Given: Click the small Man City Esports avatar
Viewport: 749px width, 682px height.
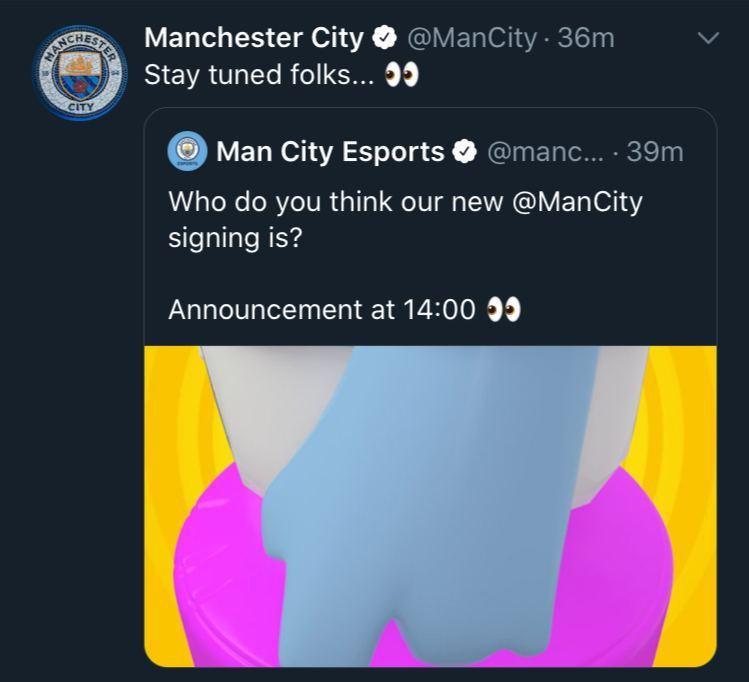Looking at the screenshot, I should point(186,152).
